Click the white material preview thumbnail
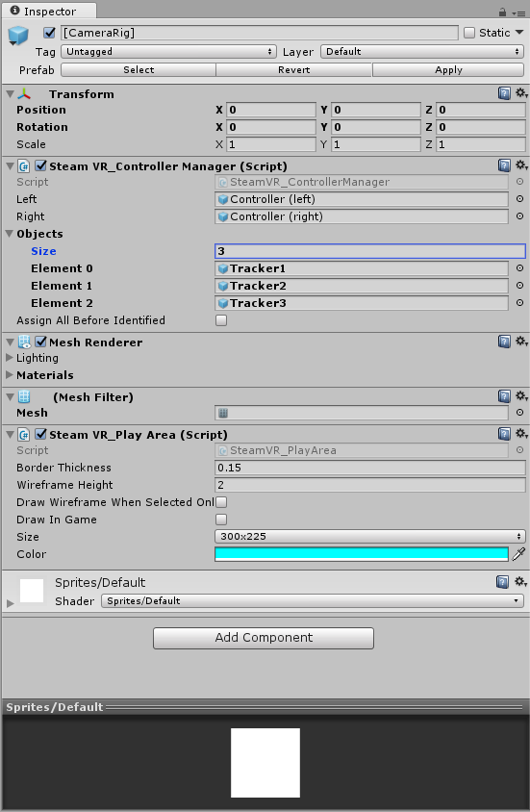The height and width of the screenshot is (812, 530). click(32, 591)
